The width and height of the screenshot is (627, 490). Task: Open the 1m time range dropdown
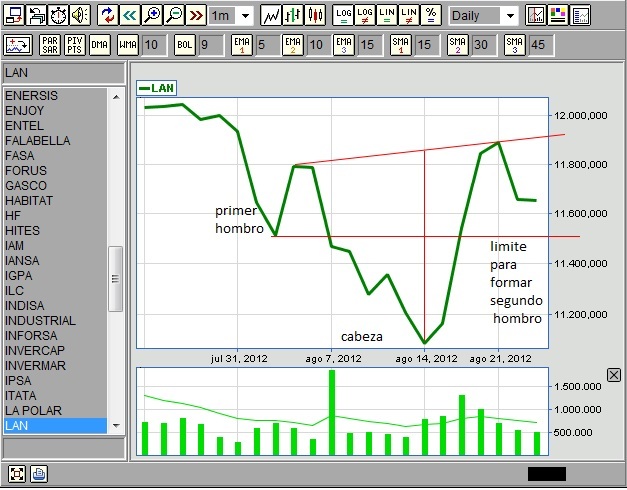[231, 16]
